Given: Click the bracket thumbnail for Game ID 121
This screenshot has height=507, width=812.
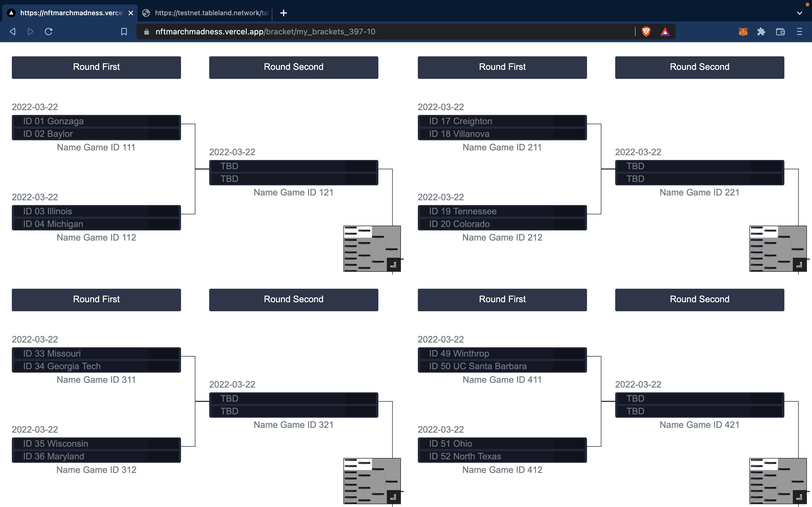Looking at the screenshot, I should tap(372, 248).
